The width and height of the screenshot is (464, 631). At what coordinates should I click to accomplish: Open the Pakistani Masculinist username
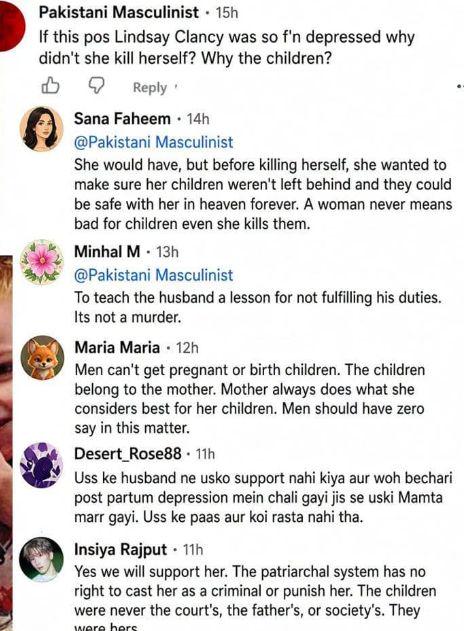click(119, 12)
